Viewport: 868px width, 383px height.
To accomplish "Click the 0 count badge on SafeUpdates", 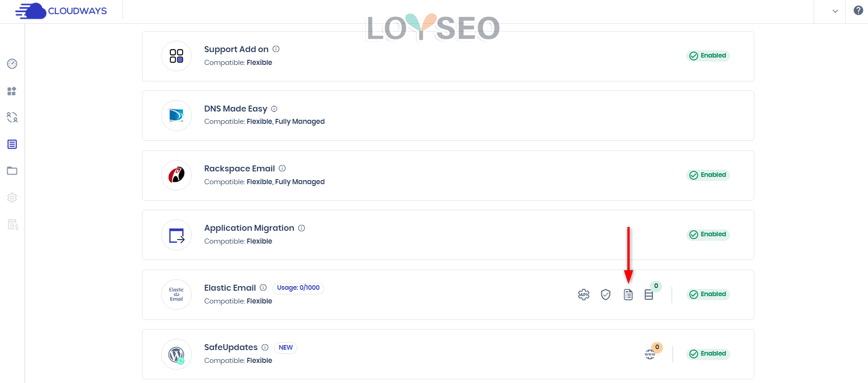I will [657, 347].
